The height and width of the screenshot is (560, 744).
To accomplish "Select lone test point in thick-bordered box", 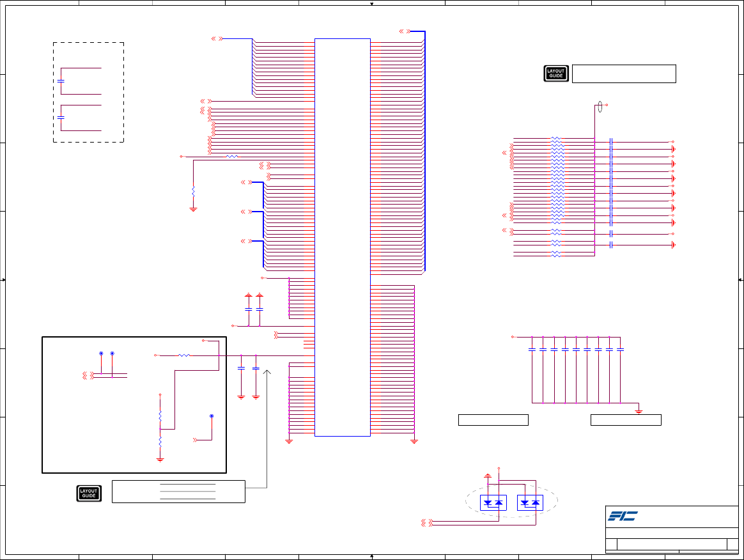I will point(212,416).
